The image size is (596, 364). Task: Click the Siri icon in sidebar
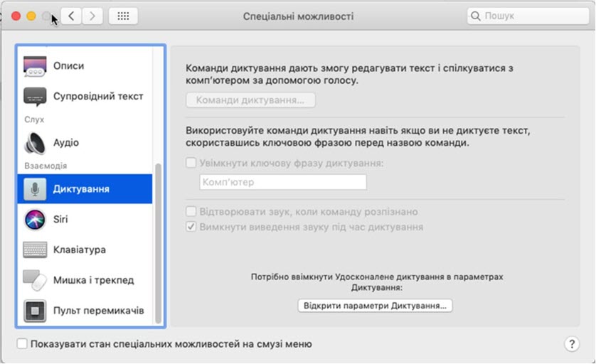pyautogui.click(x=35, y=219)
